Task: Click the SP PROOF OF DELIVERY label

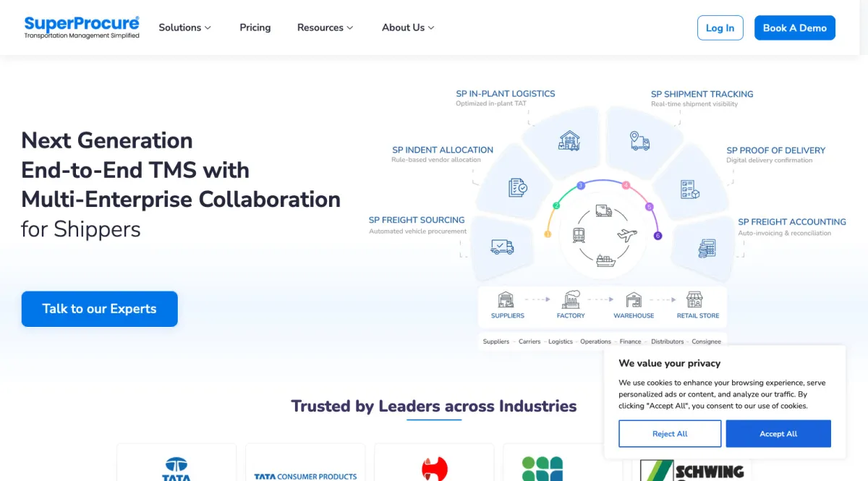Action: point(776,150)
